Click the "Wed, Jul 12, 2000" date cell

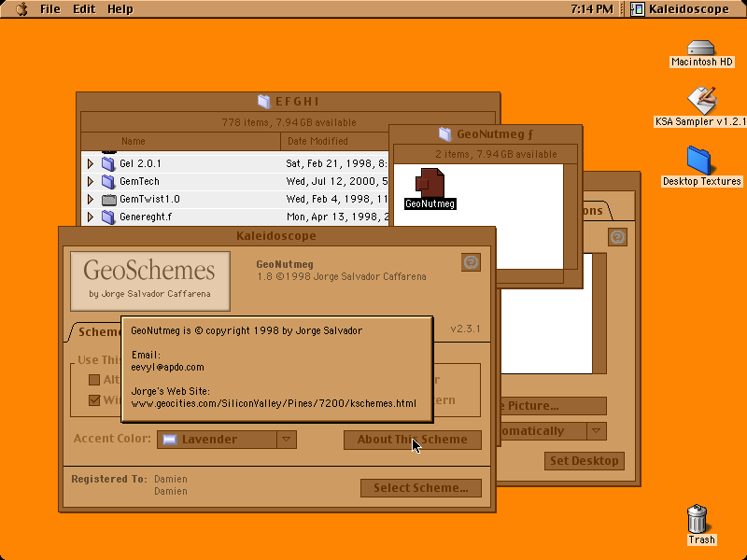click(337, 181)
